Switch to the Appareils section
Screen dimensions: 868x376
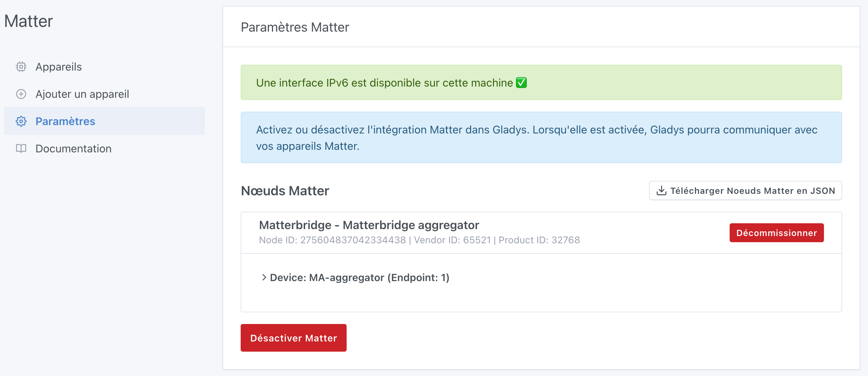coord(58,67)
